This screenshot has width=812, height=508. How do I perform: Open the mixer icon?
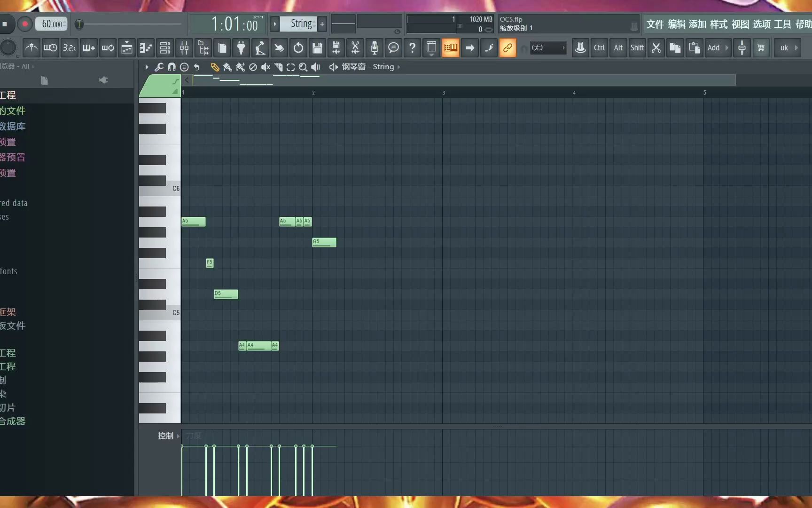184,48
